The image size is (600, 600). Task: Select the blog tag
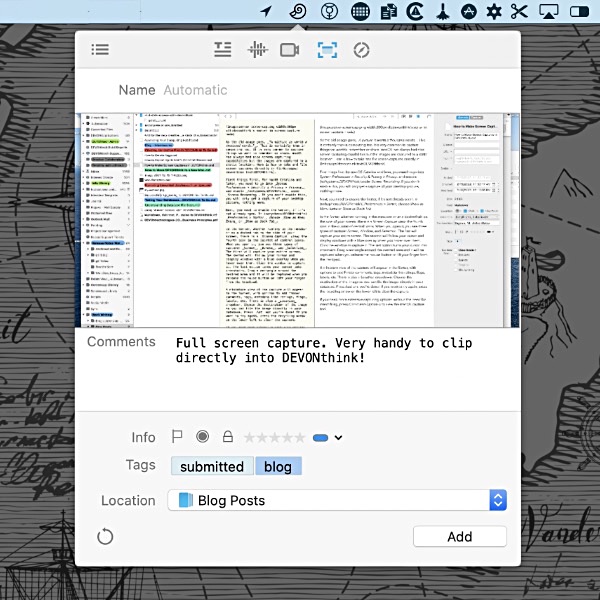[278, 466]
